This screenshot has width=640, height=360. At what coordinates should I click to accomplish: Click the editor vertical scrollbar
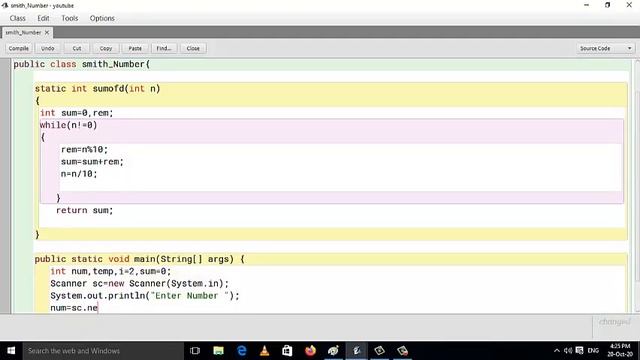pos(637,186)
